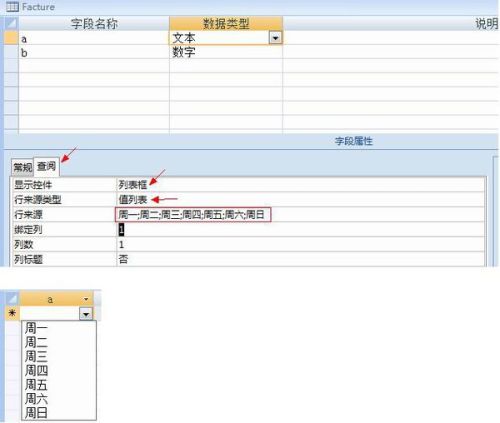
Task: Open the column 'a' header dropdown arrow
Action: 86,299
